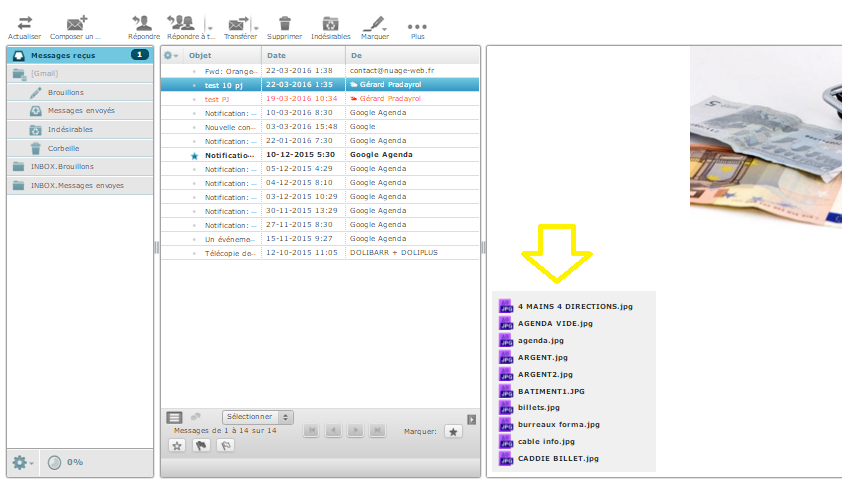
Task: Open the ARGENT.jpg attachment link
Action: [x=542, y=357]
